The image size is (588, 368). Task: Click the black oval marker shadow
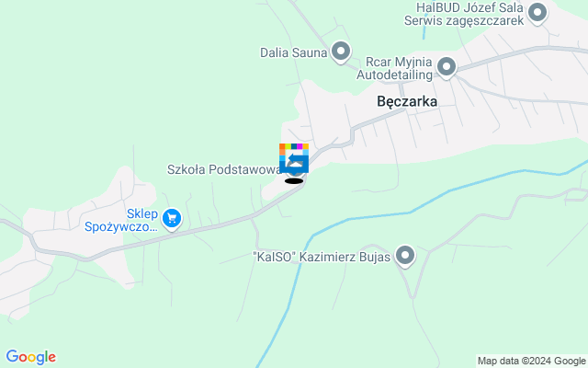pyautogui.click(x=294, y=181)
